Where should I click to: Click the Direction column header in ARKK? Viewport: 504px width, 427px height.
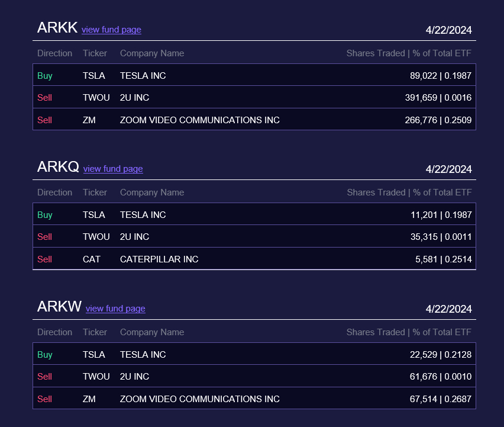tap(54, 53)
